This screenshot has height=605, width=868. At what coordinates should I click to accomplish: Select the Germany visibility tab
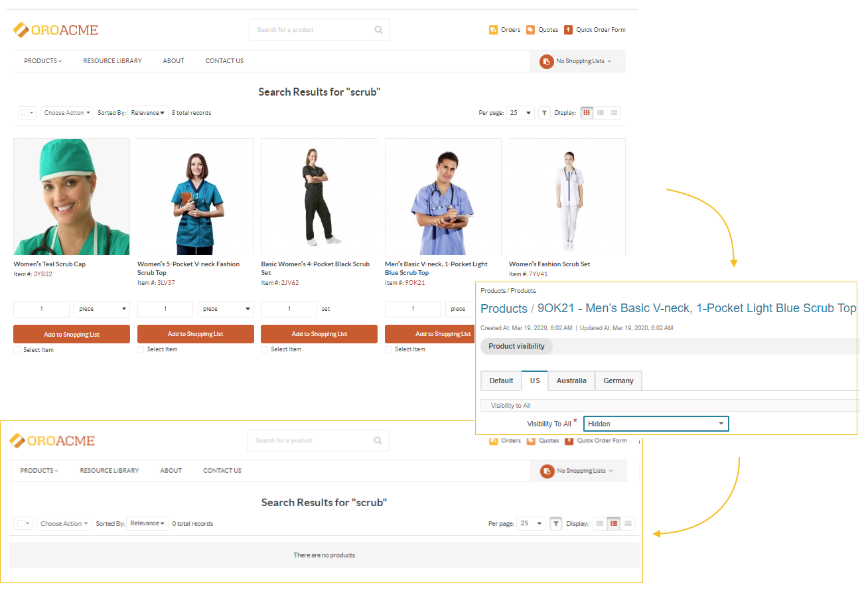[618, 381]
